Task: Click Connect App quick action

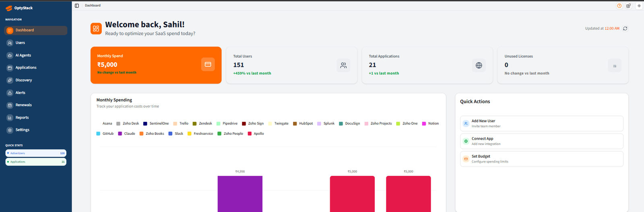Action: [x=542, y=141]
